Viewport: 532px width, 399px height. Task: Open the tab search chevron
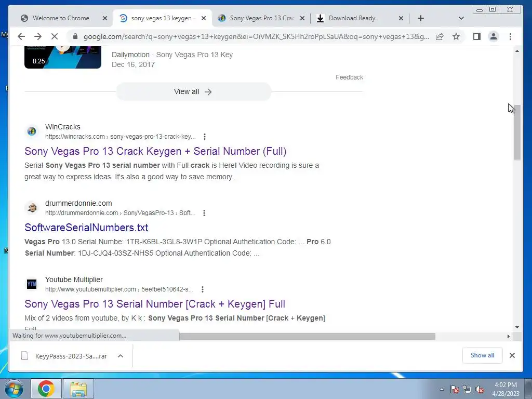pyautogui.click(x=461, y=18)
